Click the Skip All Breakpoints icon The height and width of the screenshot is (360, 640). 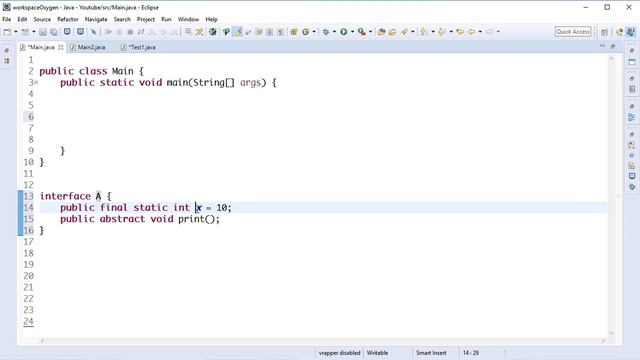(93, 32)
